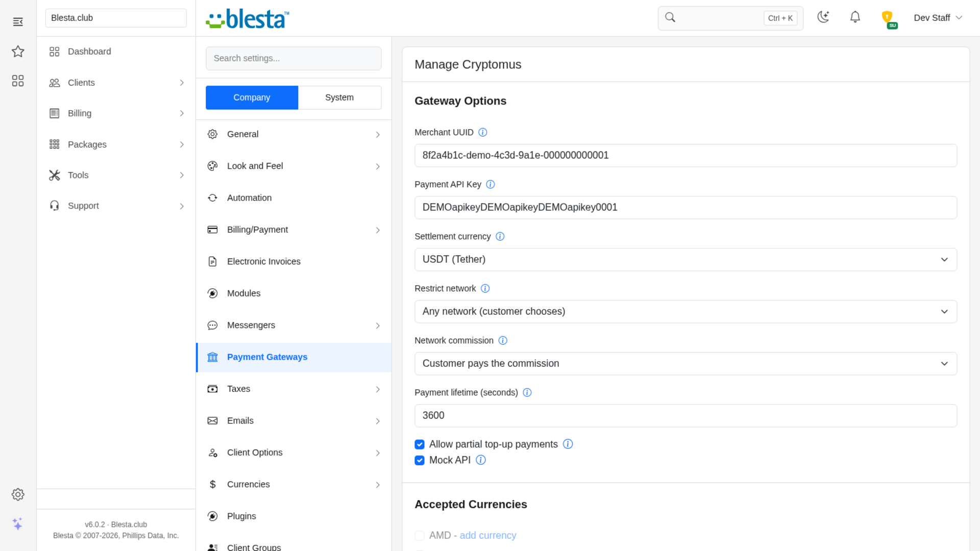The height and width of the screenshot is (551, 980).
Task: Click the Electronic Invoices document icon
Action: [213, 262]
